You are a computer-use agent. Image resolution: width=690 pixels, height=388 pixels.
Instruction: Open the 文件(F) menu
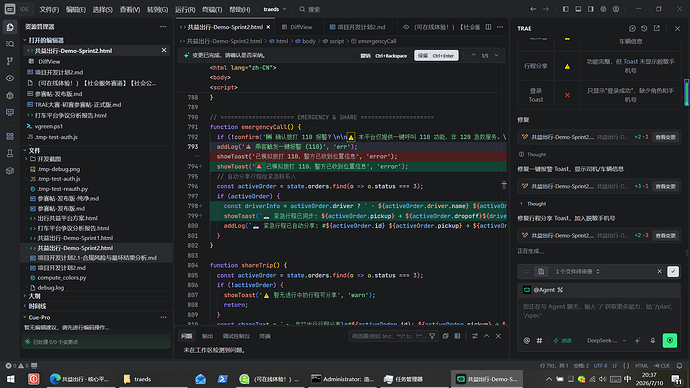click(49, 9)
